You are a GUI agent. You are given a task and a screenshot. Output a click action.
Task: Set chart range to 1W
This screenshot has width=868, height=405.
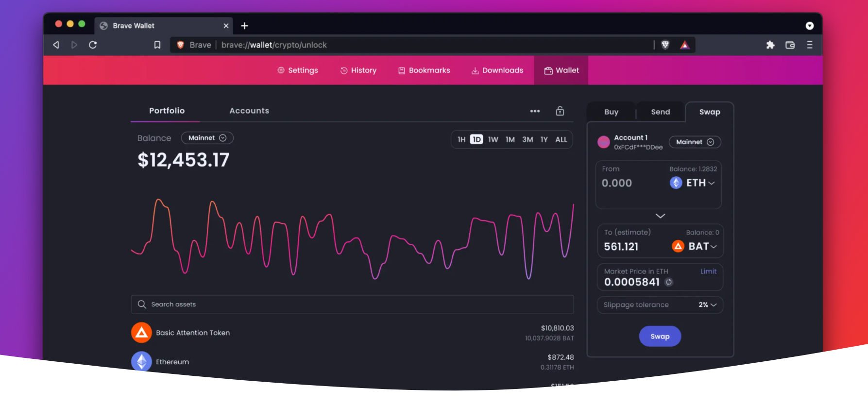pyautogui.click(x=493, y=140)
